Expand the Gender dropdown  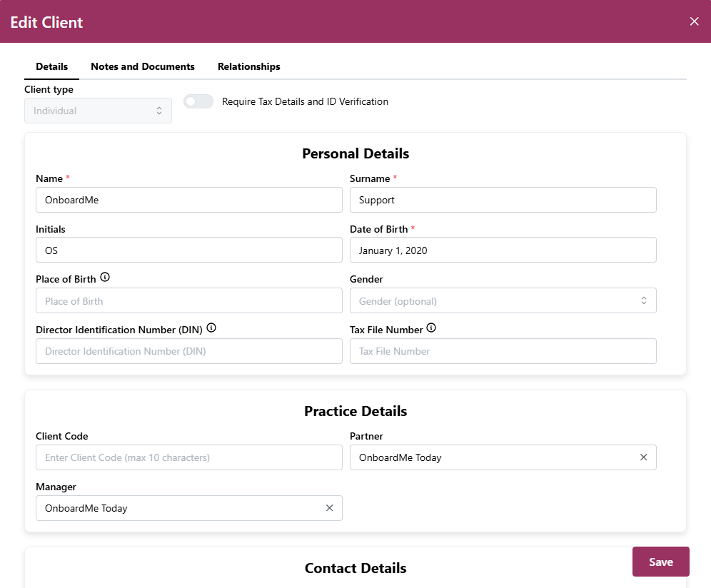point(503,301)
